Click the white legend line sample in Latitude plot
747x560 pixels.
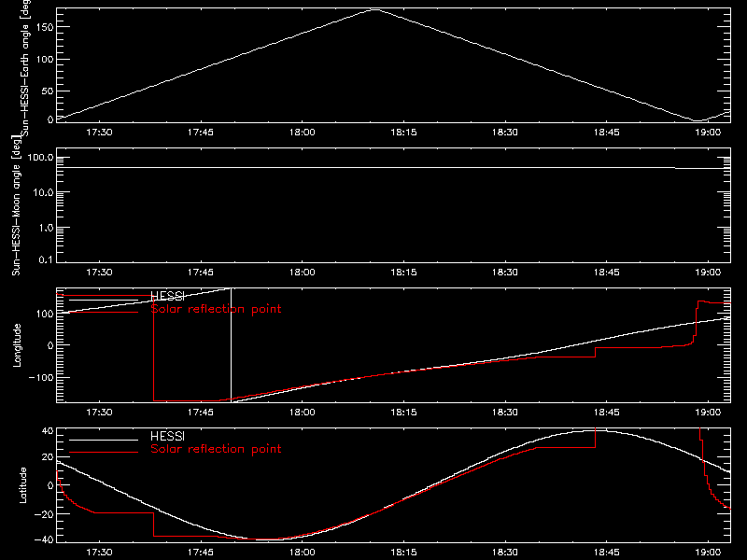(104, 440)
